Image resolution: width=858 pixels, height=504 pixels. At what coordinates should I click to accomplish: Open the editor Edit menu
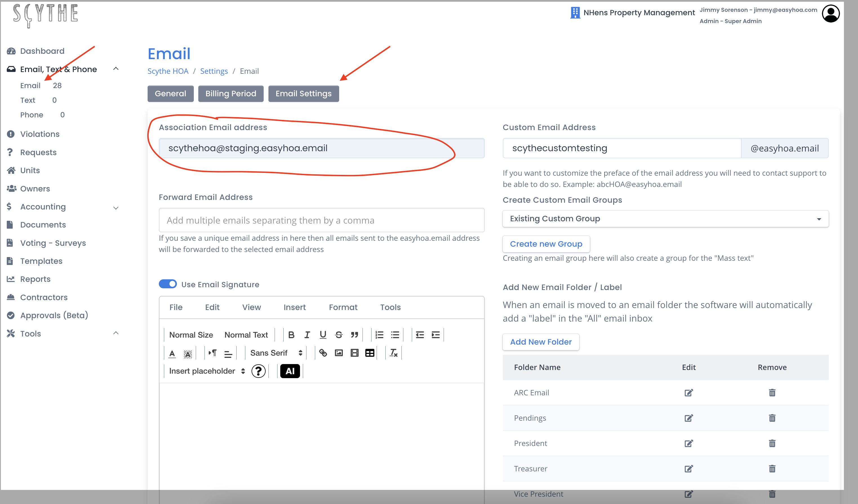pyautogui.click(x=212, y=307)
